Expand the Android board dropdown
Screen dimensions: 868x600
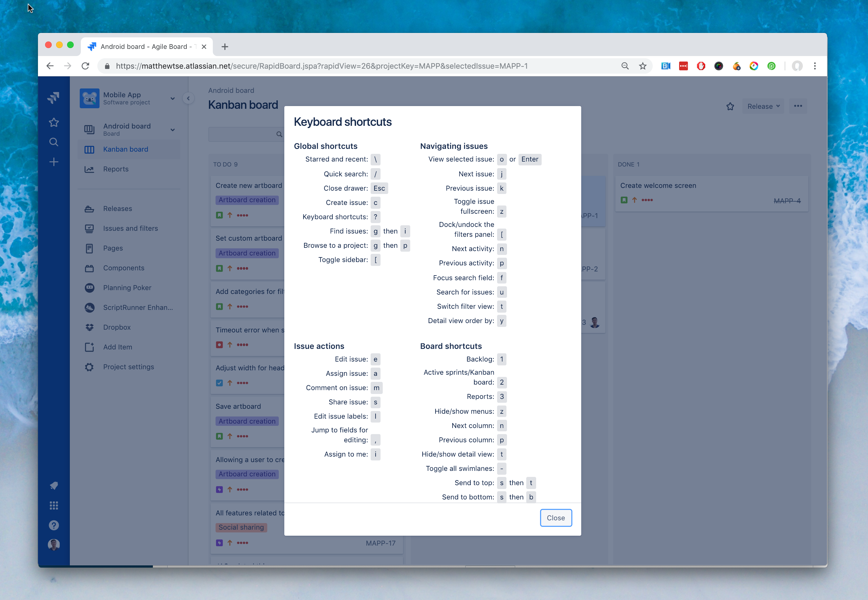point(173,130)
